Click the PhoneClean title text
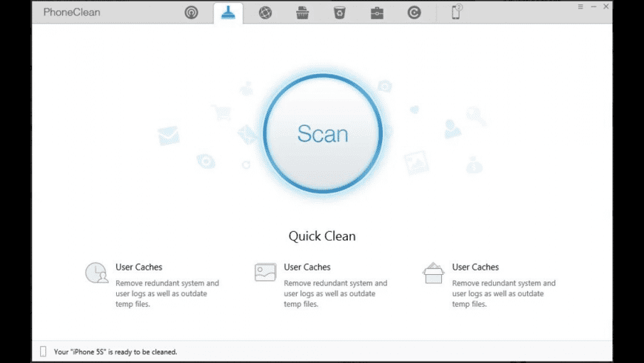The height and width of the screenshot is (363, 644). tap(72, 13)
